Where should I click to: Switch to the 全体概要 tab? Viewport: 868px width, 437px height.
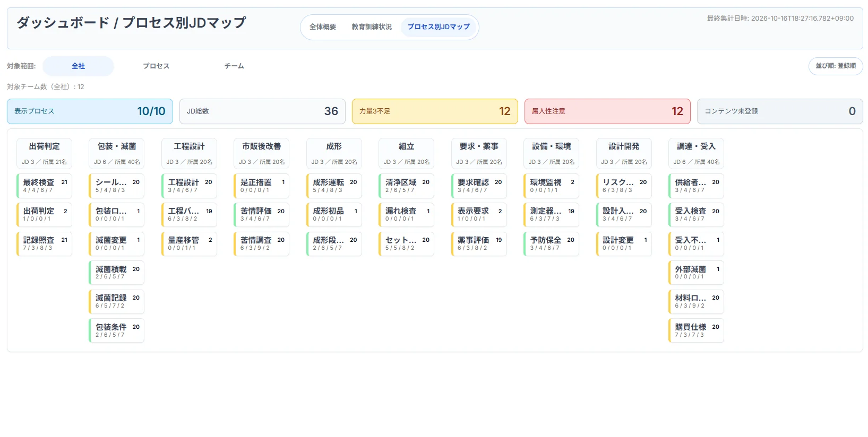point(323,27)
